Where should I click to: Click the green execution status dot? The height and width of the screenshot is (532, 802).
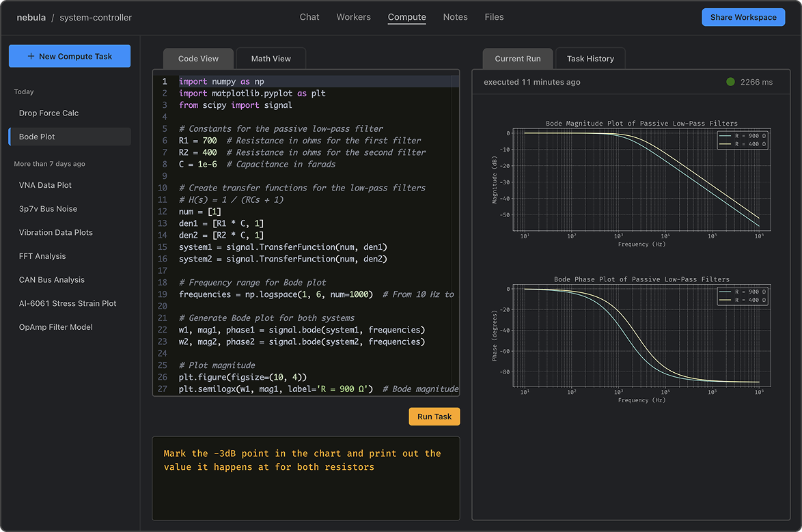[x=730, y=82]
